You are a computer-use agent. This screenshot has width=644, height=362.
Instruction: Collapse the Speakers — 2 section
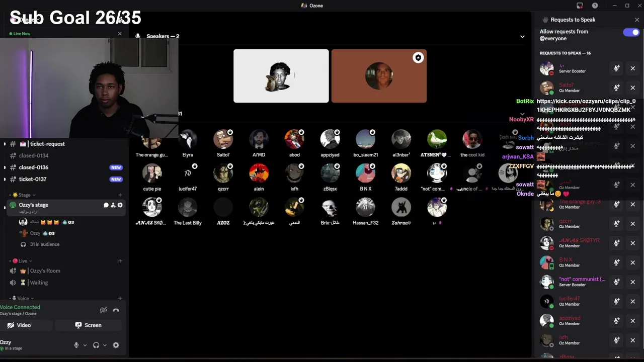(x=522, y=36)
